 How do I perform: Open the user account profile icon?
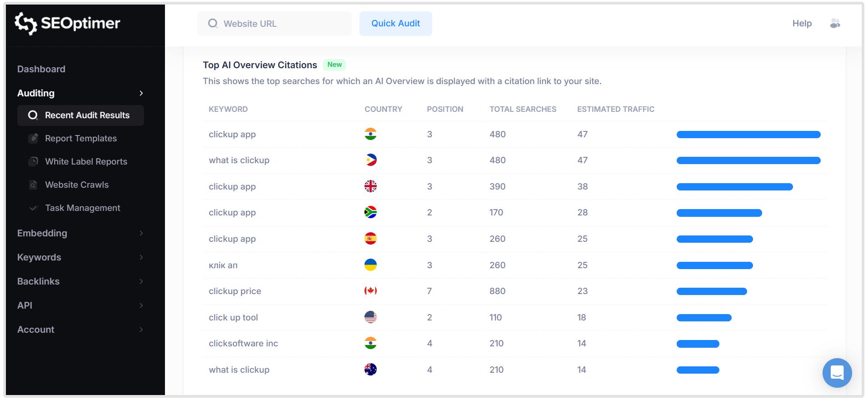coord(835,24)
